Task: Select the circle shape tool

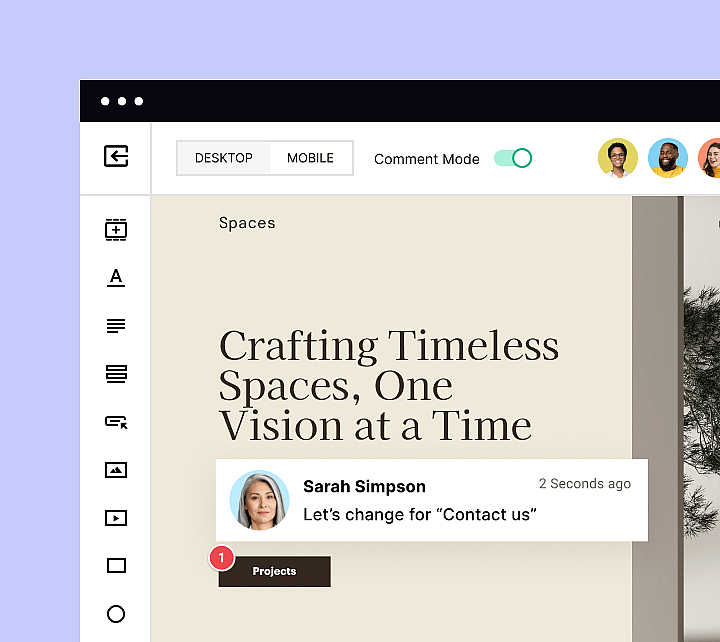Action: 116,614
